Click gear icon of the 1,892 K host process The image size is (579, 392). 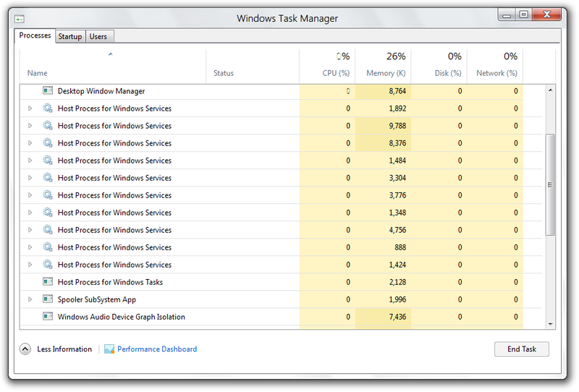click(x=48, y=108)
